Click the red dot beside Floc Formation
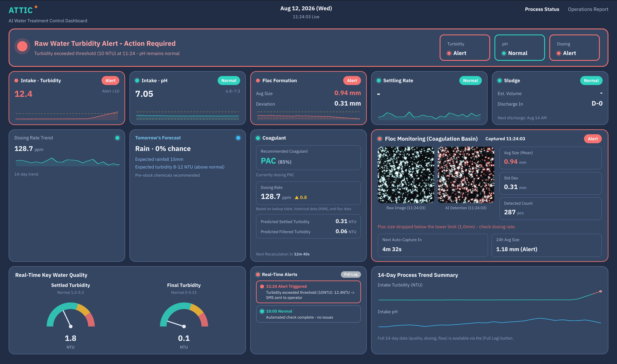 [258, 81]
